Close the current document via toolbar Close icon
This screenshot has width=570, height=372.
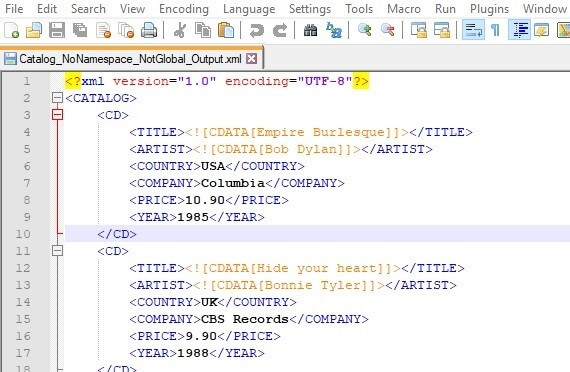click(104, 30)
